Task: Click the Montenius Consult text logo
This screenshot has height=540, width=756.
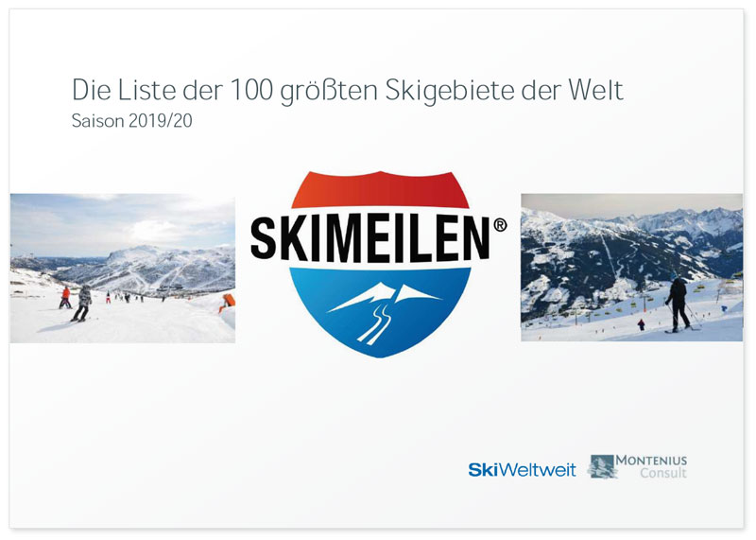Action: [652, 466]
